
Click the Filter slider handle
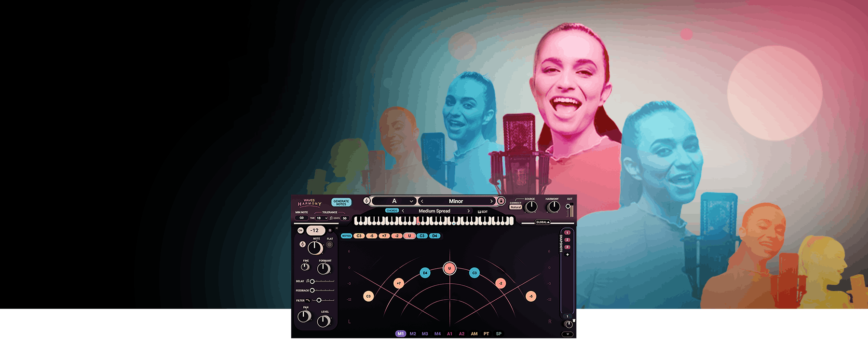pyautogui.click(x=319, y=300)
